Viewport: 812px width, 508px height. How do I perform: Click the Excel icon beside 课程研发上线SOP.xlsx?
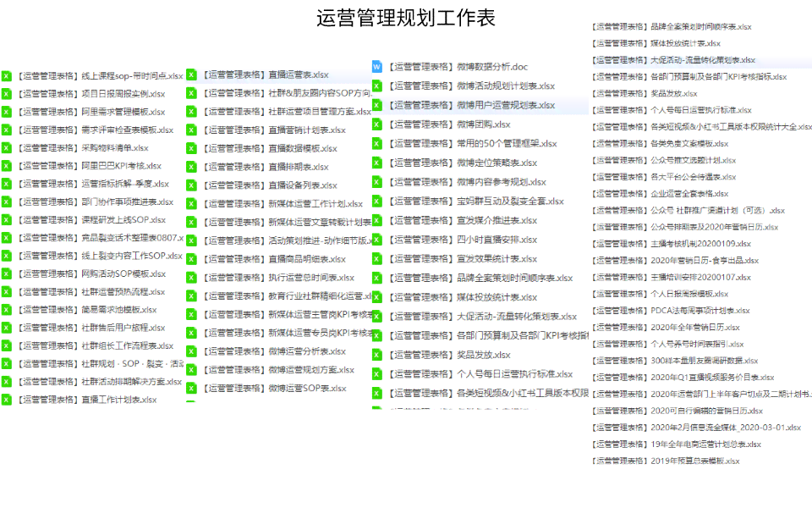click(x=6, y=220)
